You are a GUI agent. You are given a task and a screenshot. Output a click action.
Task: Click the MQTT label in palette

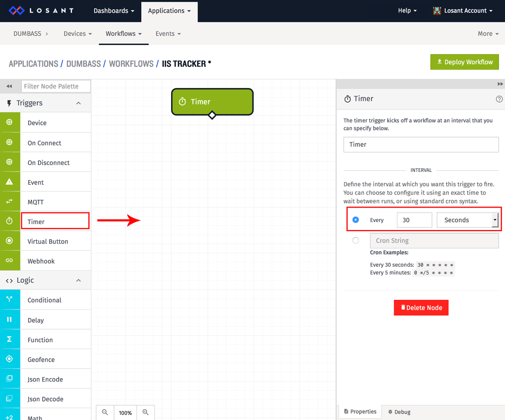[36, 202]
